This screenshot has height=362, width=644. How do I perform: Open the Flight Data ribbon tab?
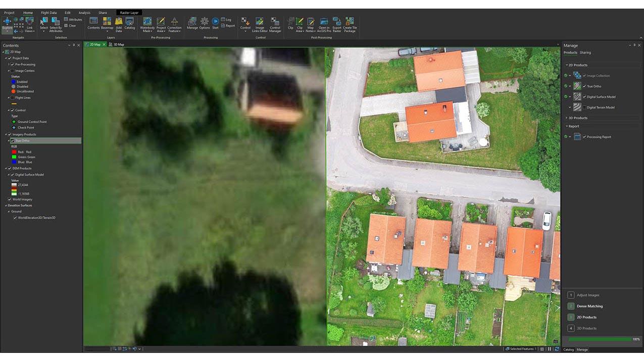tap(48, 13)
